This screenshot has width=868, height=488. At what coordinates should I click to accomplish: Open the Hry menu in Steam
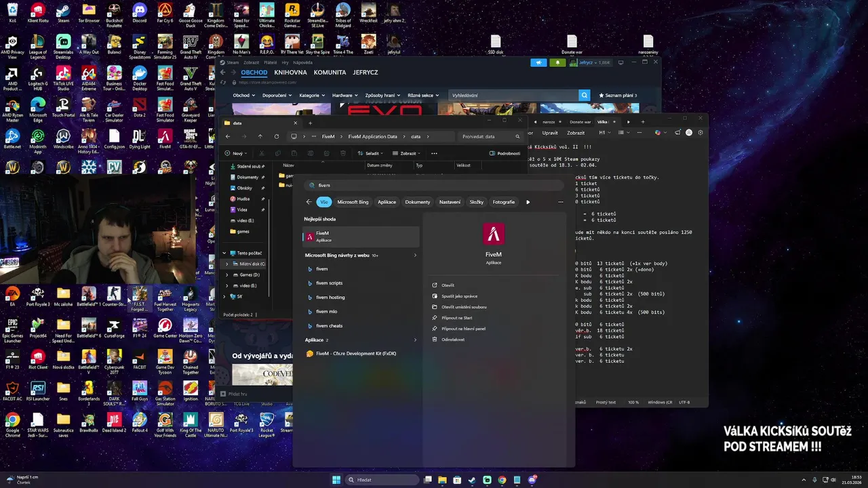pyautogui.click(x=285, y=62)
